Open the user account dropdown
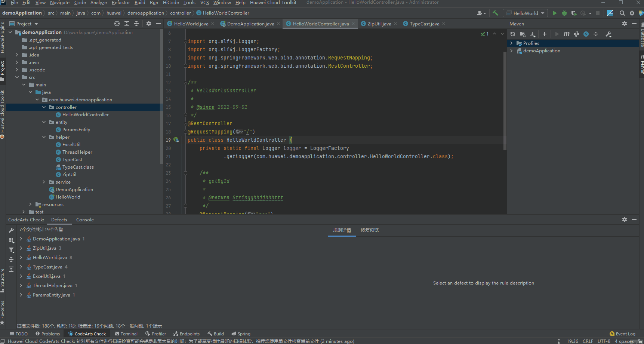The width and height of the screenshot is (644, 344). pos(482,13)
